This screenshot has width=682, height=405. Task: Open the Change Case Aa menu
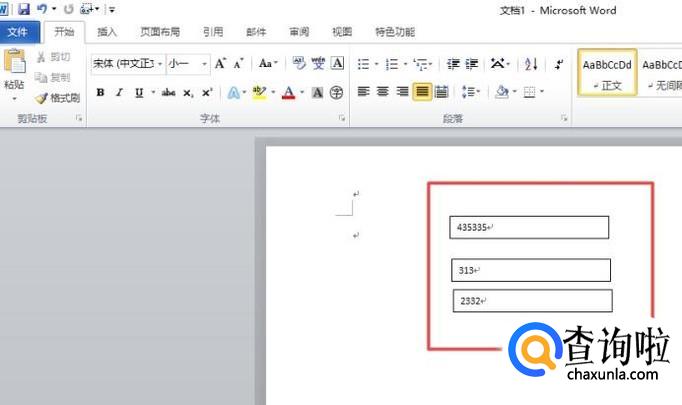268,64
